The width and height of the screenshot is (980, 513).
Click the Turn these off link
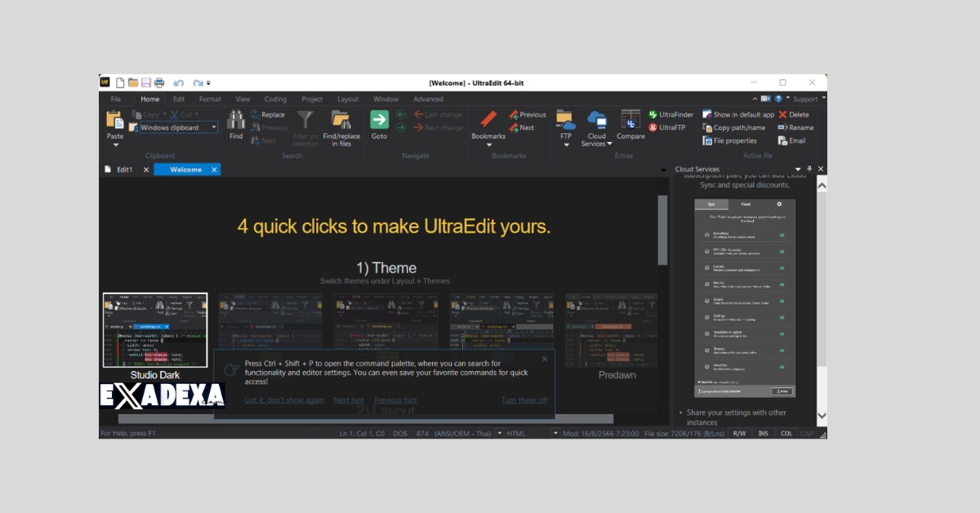(524, 399)
